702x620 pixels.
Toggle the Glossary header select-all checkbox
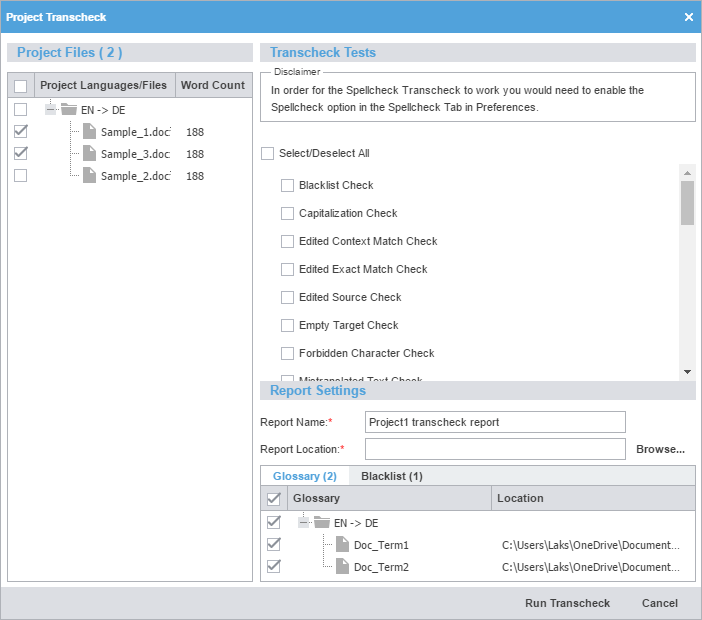pyautogui.click(x=274, y=499)
